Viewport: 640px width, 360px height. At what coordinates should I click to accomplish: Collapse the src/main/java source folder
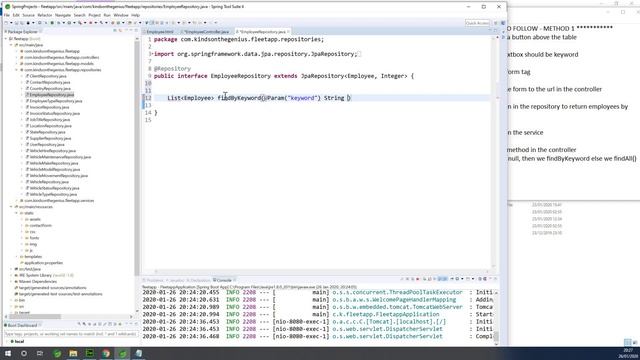(x=11, y=45)
